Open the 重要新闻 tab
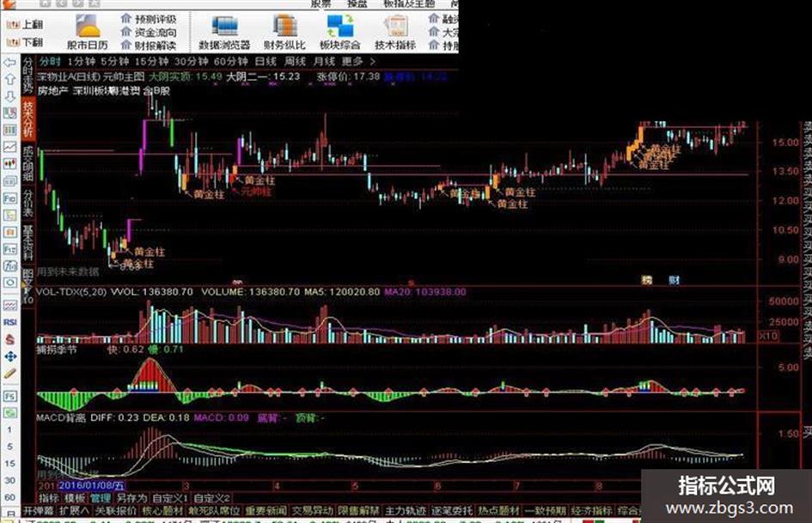The width and height of the screenshot is (812, 523). click(266, 510)
